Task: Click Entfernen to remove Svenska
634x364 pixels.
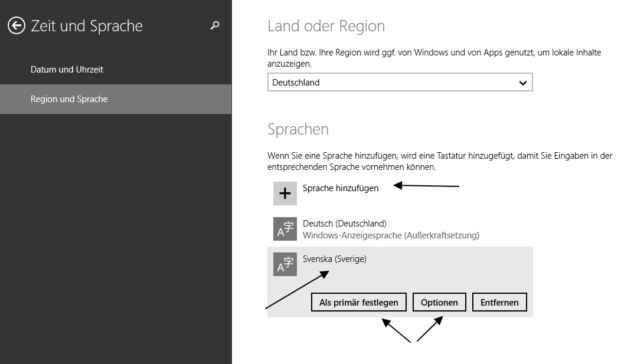Action: point(499,302)
